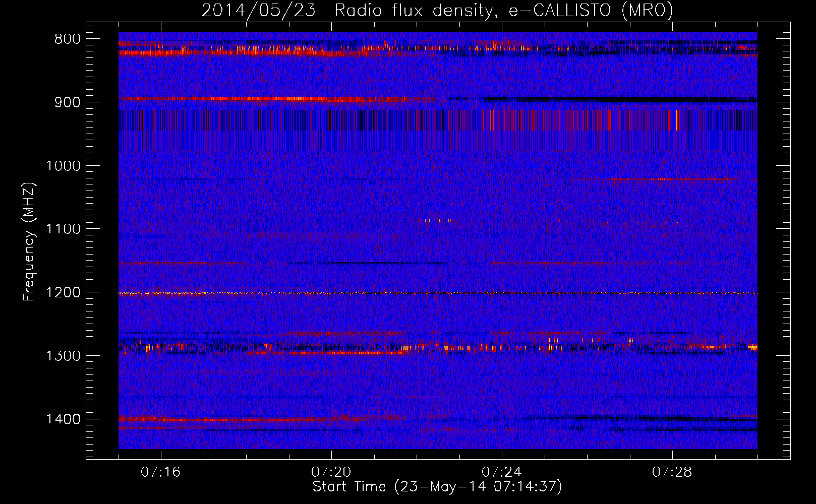This screenshot has width=816, height=504.
Task: Click the bright horizontal emission line at 1200 MHz
Action: (438, 293)
